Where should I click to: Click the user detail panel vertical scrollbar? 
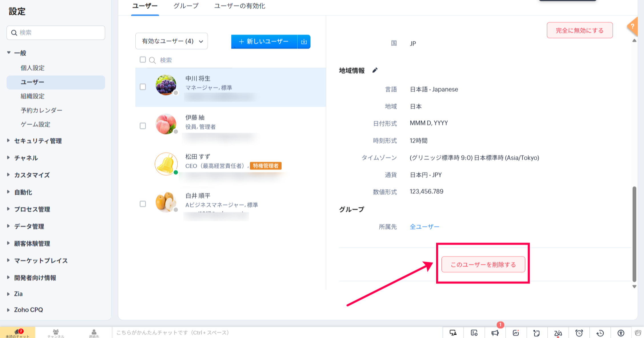[634, 233]
